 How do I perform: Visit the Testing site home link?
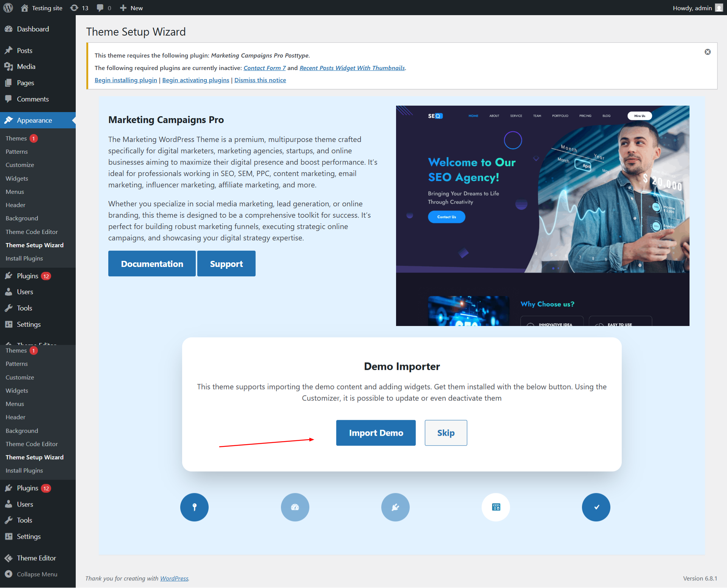42,8
